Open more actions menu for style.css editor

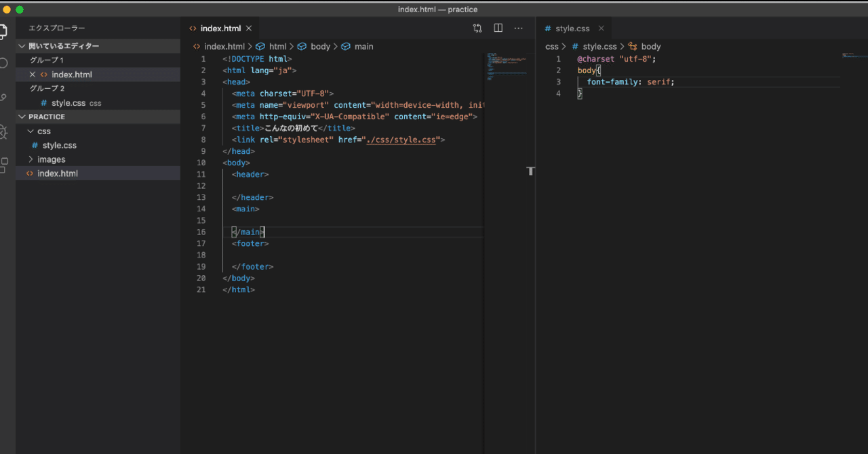tap(519, 28)
